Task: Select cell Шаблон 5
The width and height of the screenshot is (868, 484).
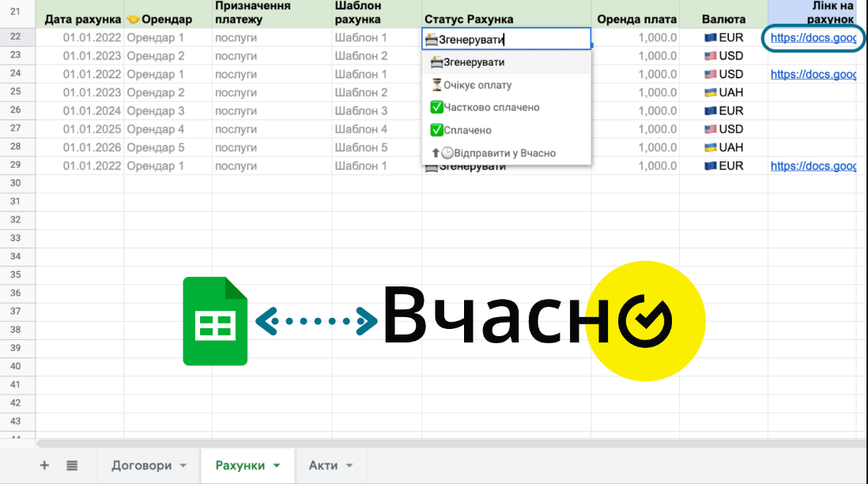Action: coord(376,147)
